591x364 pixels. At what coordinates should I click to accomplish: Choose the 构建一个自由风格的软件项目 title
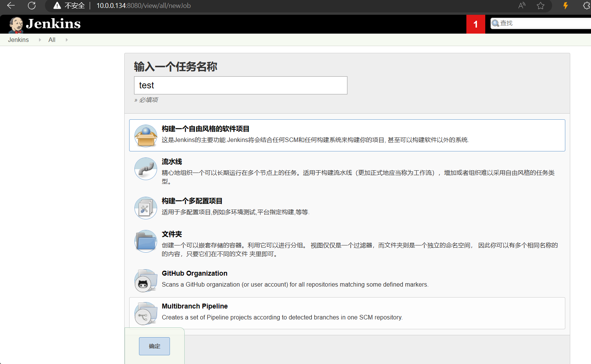[x=205, y=129]
